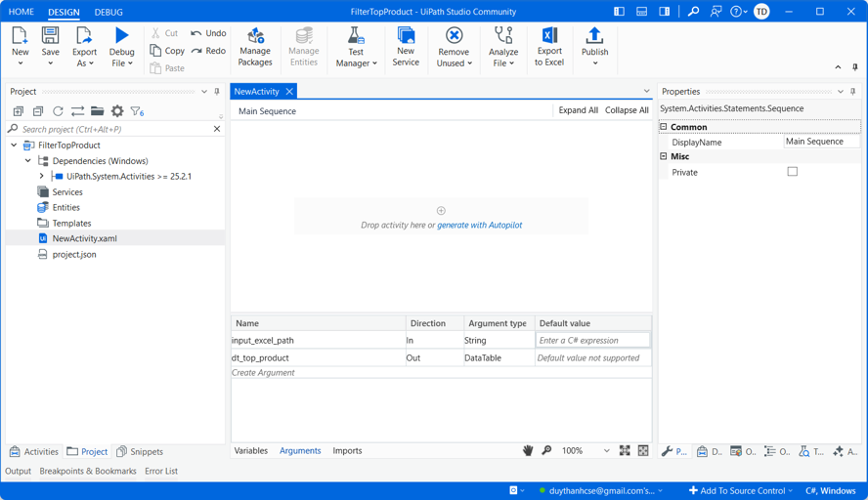Click the DisplayName value field
Screen dimensions: 868x500
pos(822,142)
